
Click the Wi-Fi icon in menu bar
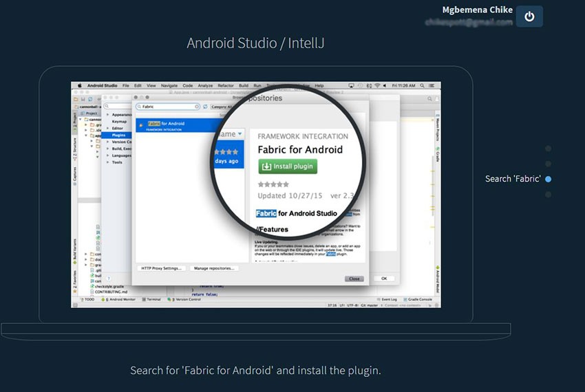point(377,85)
